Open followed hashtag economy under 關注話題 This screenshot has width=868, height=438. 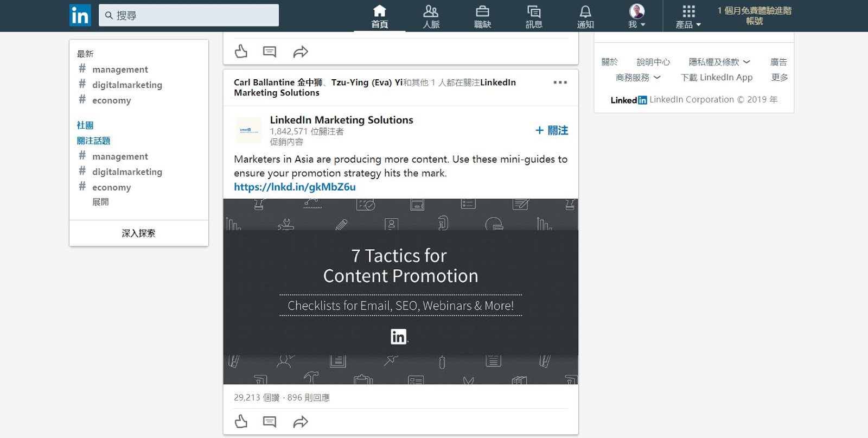(111, 187)
